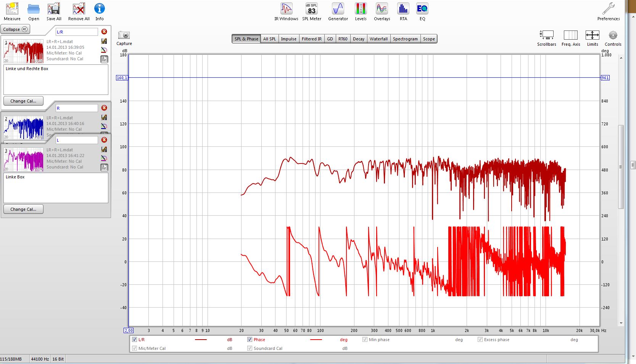Toggle the Min phase checkbox

point(365,339)
